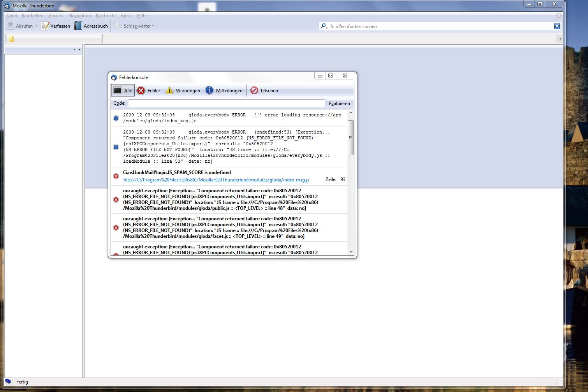Click the info icon beside 'error loading resource' message
Image resolution: width=588 pixels, height=392 pixels.
(116, 118)
